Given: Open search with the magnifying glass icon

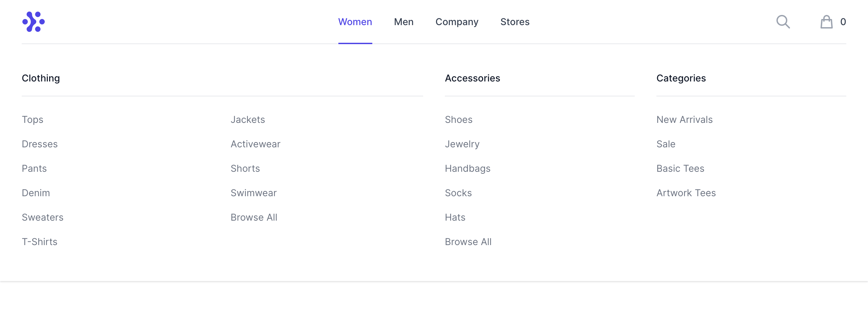Looking at the screenshot, I should pos(783,22).
